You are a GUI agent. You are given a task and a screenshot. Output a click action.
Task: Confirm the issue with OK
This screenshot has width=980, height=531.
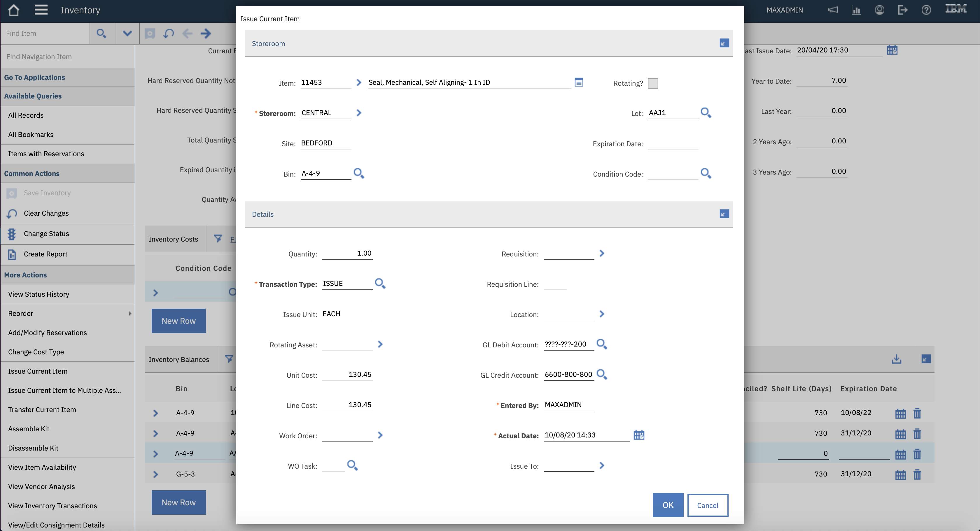(x=668, y=505)
